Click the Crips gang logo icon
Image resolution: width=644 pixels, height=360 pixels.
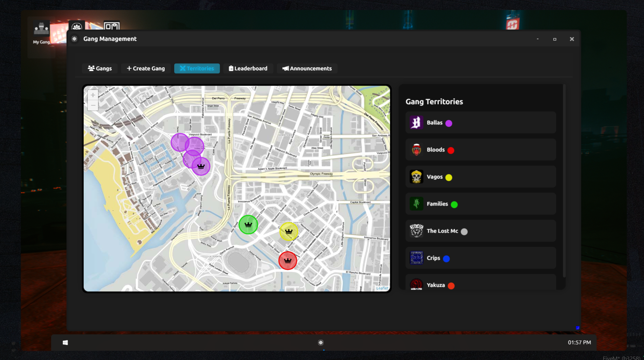tap(416, 258)
